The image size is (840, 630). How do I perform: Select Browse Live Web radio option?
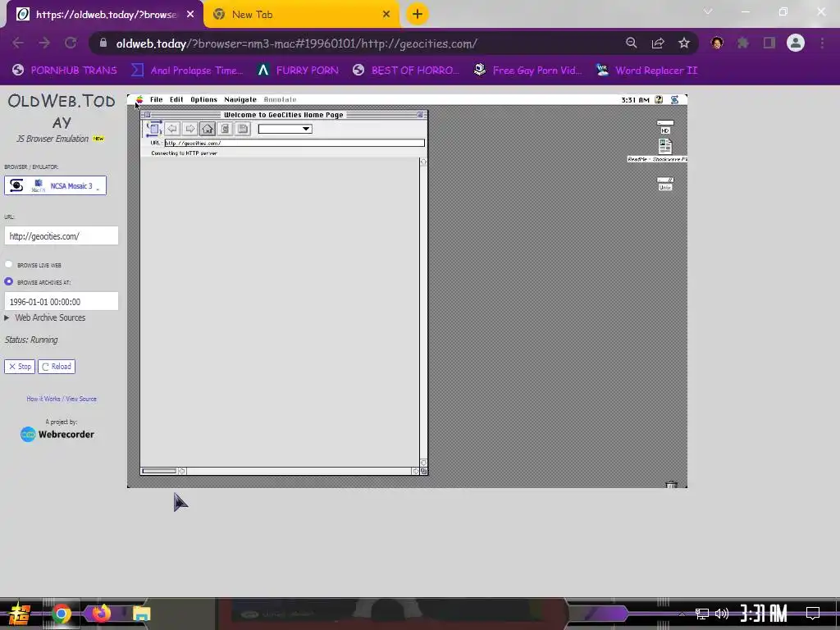click(8, 264)
